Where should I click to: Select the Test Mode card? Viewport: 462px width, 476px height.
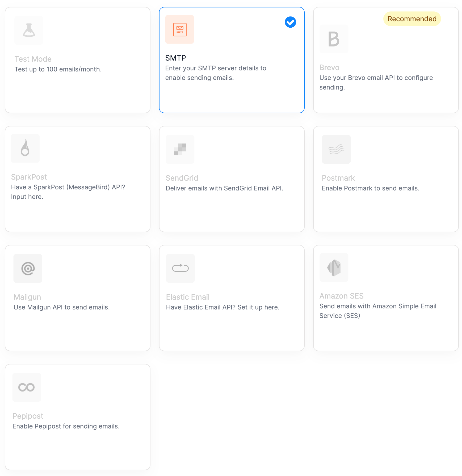tap(78, 60)
